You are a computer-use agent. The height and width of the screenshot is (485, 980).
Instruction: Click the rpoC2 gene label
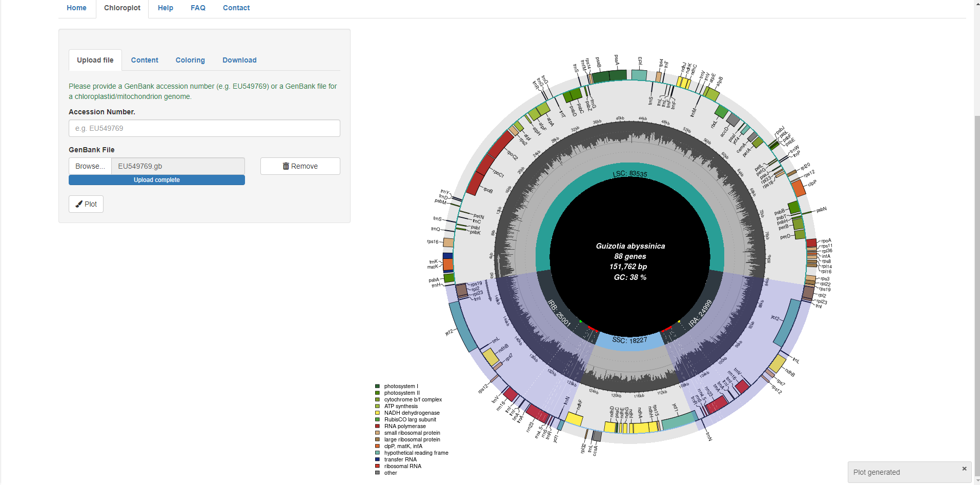pos(512,155)
